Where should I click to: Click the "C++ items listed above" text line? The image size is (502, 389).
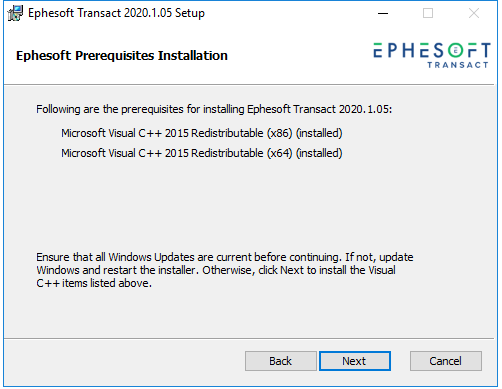pos(94,283)
